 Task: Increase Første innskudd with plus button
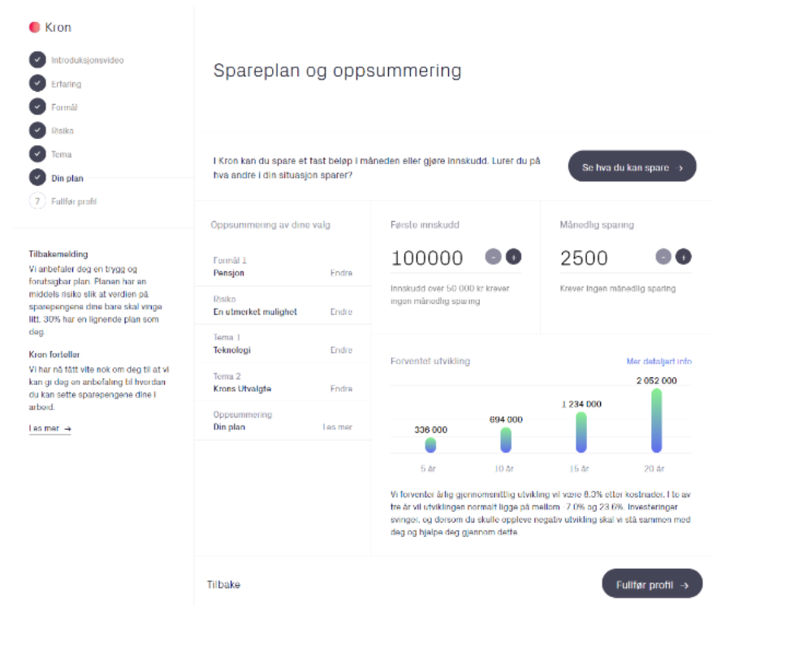click(x=514, y=257)
